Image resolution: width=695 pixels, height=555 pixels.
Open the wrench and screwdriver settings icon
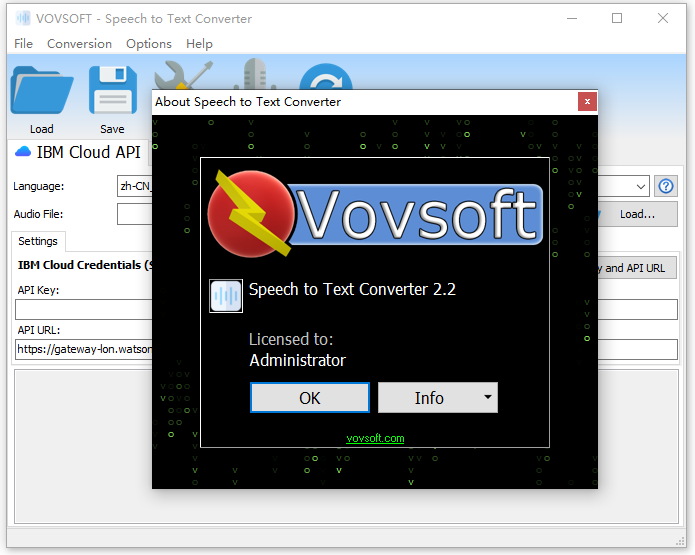click(183, 75)
